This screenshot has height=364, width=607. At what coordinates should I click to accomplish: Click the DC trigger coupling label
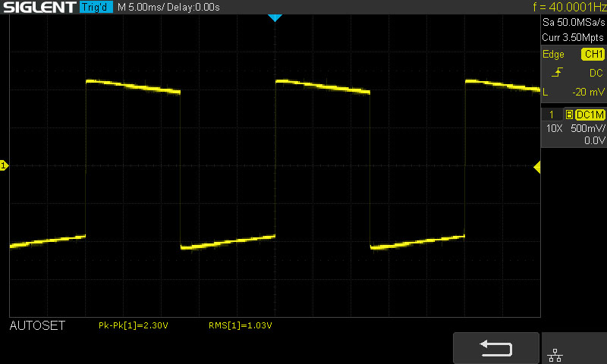(x=596, y=73)
